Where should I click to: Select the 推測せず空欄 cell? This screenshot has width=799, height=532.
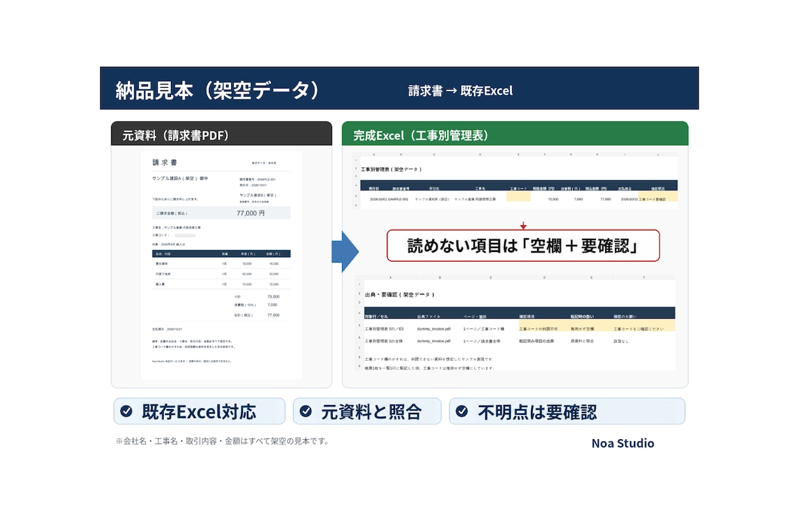coord(582,328)
